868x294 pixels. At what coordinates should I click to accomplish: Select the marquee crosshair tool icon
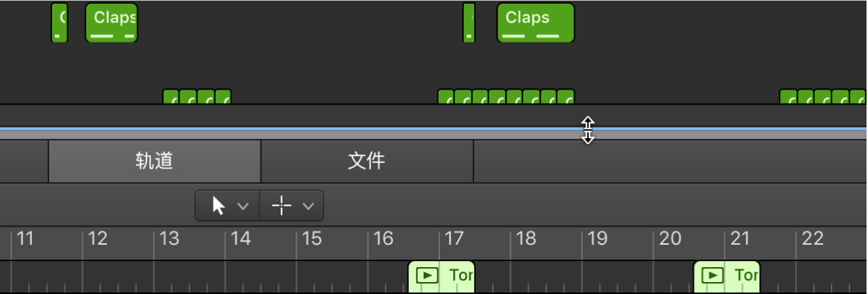tap(281, 206)
